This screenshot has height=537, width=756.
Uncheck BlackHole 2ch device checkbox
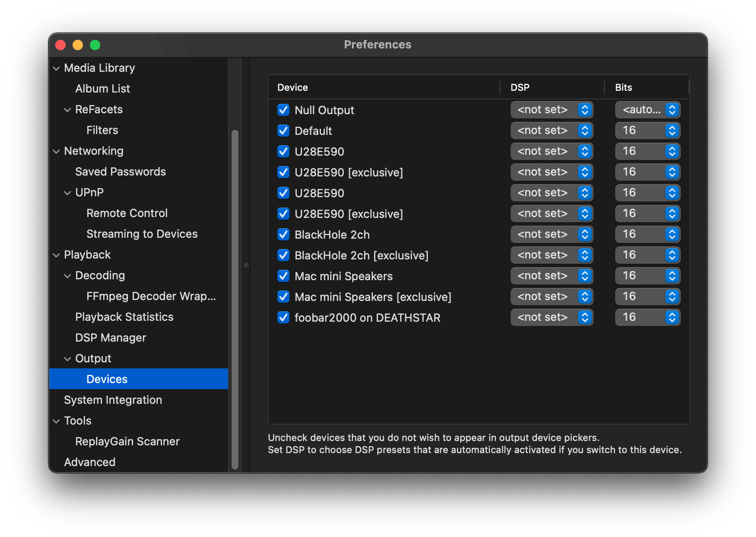pyautogui.click(x=283, y=234)
